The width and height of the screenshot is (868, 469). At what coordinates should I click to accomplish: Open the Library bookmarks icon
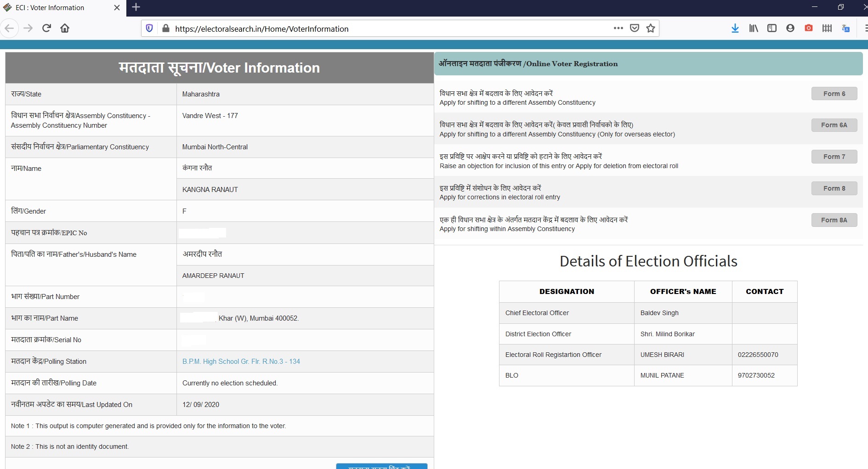[x=754, y=28]
